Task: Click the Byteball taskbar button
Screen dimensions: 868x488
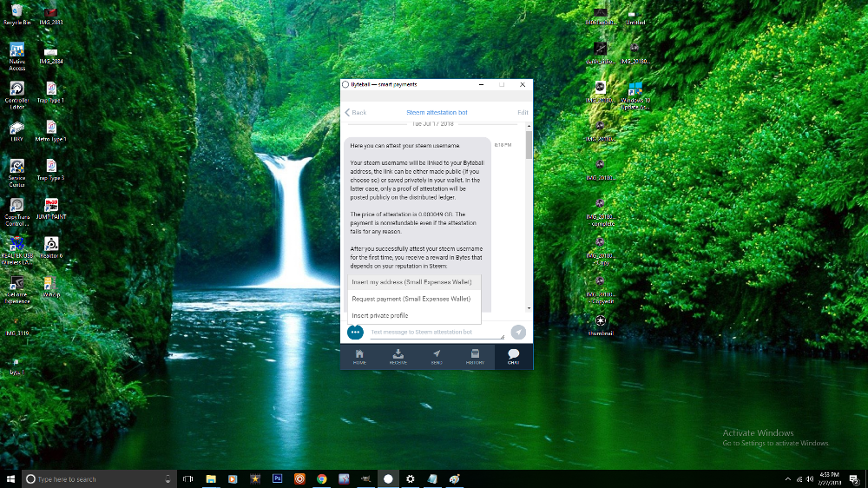Action: tap(388, 478)
